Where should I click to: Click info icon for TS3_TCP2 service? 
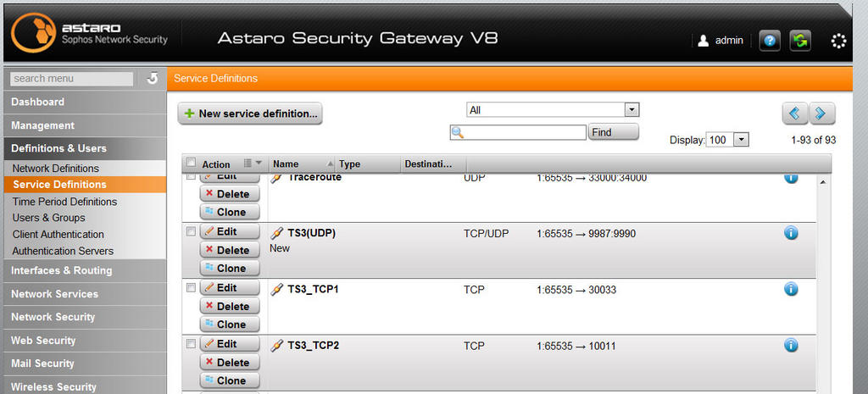coord(791,346)
